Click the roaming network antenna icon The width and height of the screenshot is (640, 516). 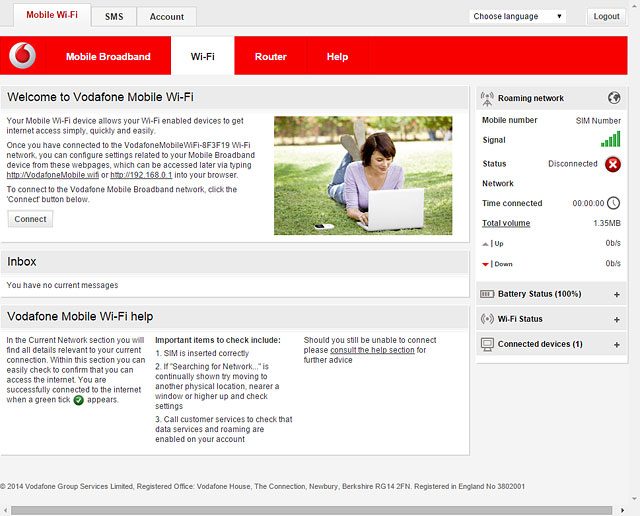(x=487, y=98)
